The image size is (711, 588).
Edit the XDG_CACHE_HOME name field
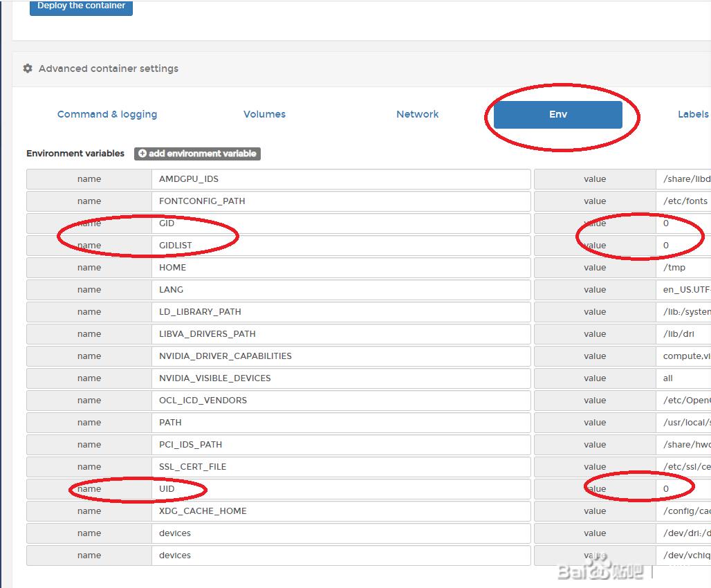click(x=340, y=511)
